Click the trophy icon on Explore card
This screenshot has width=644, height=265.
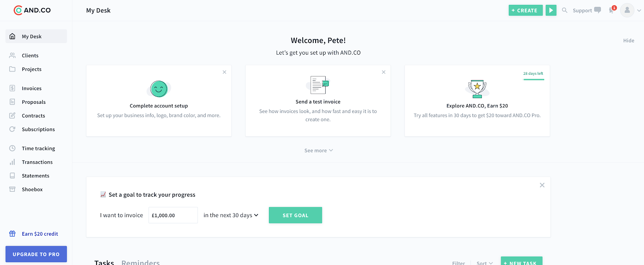(x=477, y=88)
